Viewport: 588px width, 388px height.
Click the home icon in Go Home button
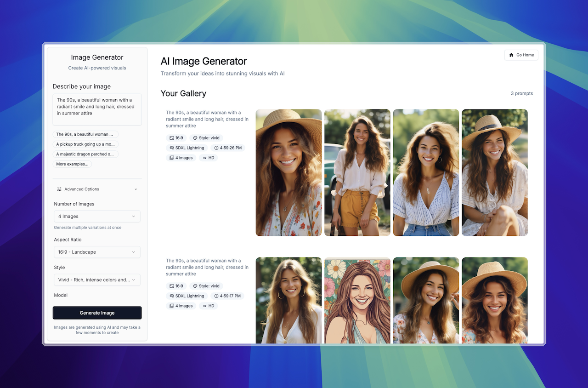pyautogui.click(x=511, y=55)
